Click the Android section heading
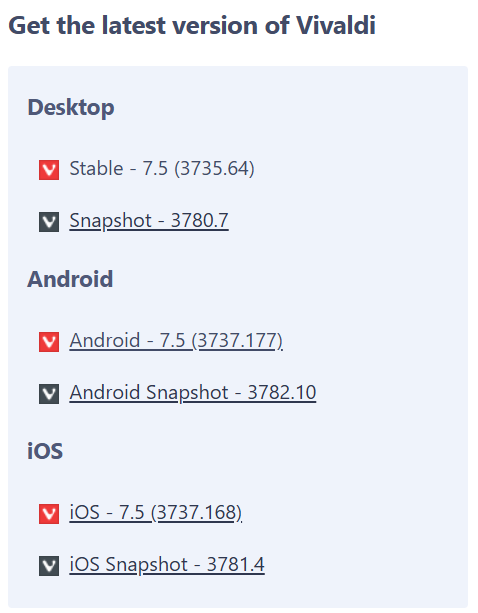The width and height of the screenshot is (478, 613). click(70, 279)
